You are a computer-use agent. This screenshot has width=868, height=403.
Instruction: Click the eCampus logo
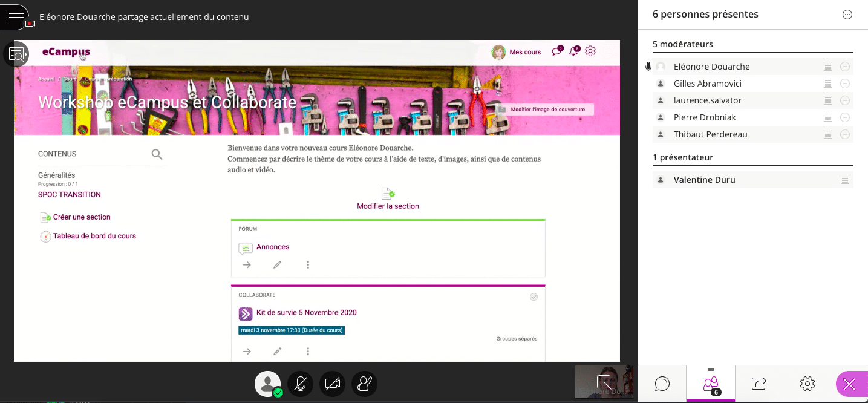pos(66,52)
